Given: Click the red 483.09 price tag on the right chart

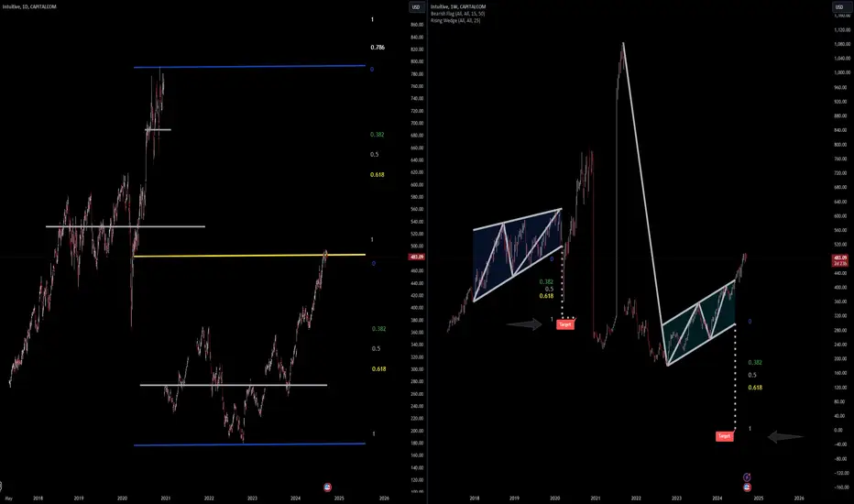Looking at the screenshot, I should coord(840,260).
